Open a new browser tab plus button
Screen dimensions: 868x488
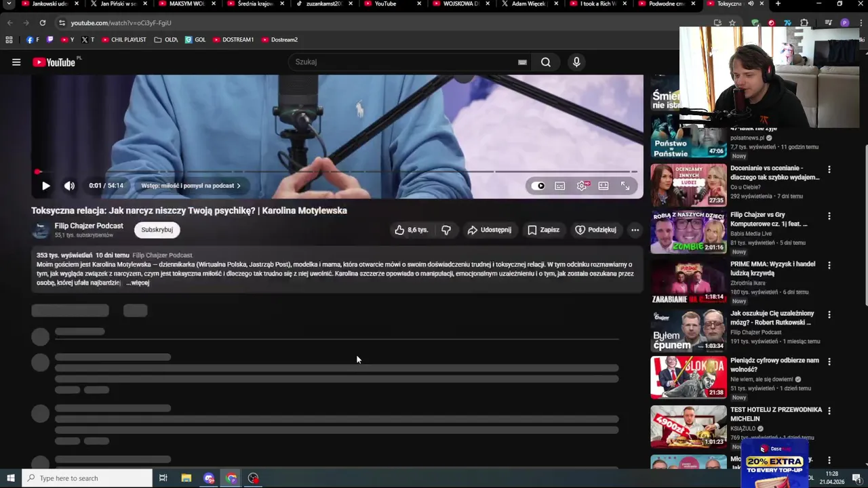coord(778,4)
